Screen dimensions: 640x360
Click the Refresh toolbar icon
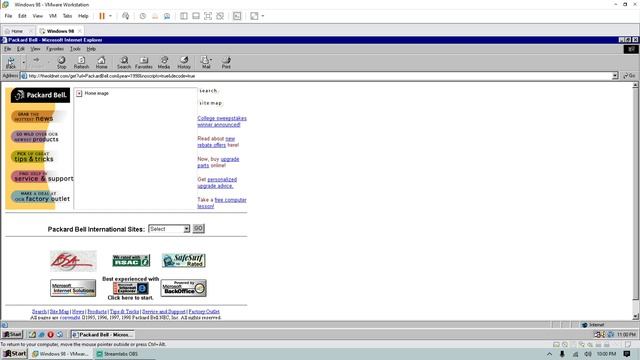pyautogui.click(x=81, y=62)
